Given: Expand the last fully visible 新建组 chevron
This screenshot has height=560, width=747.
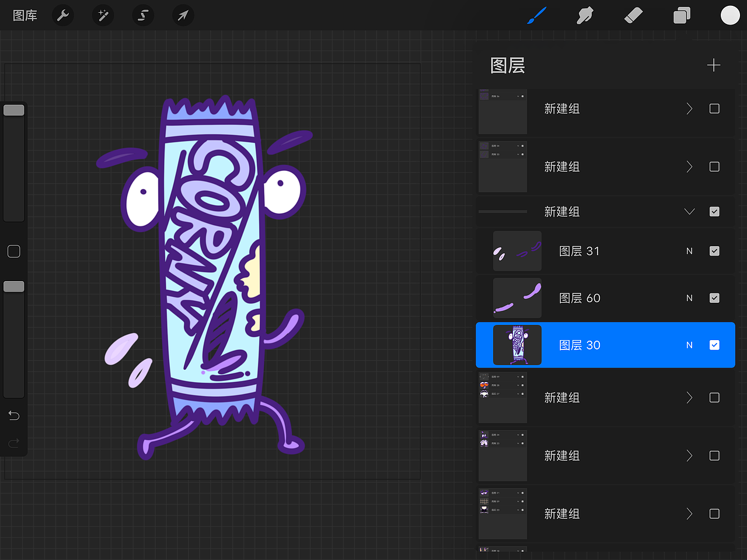Looking at the screenshot, I should pyautogui.click(x=689, y=514).
